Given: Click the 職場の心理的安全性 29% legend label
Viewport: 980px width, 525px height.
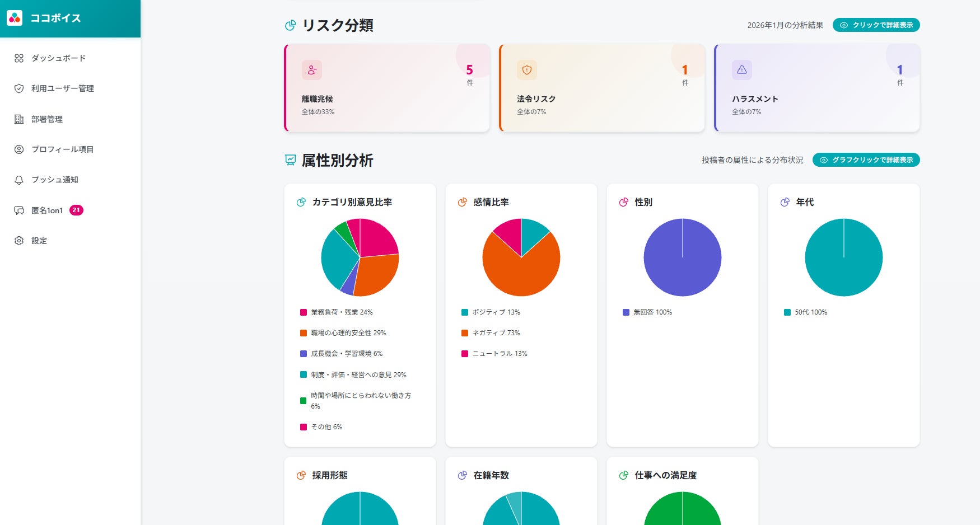Looking at the screenshot, I should point(348,333).
